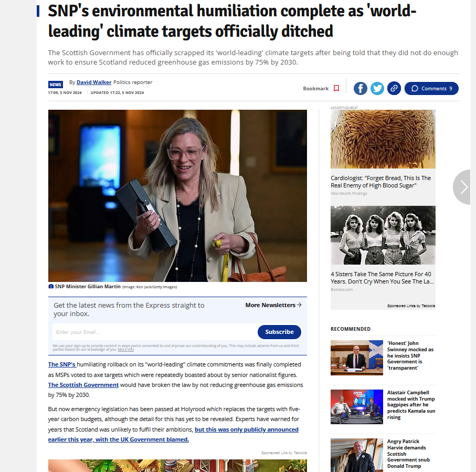Open John Swinney story thumbnail
This screenshot has width=476, height=472.
357,358
